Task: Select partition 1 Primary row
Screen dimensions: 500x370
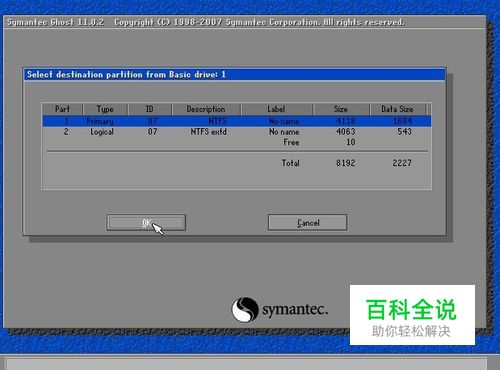Action: (x=237, y=121)
